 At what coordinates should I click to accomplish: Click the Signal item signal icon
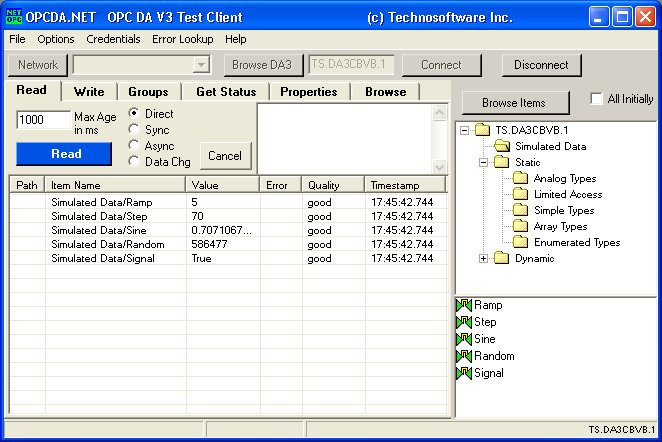coord(464,373)
